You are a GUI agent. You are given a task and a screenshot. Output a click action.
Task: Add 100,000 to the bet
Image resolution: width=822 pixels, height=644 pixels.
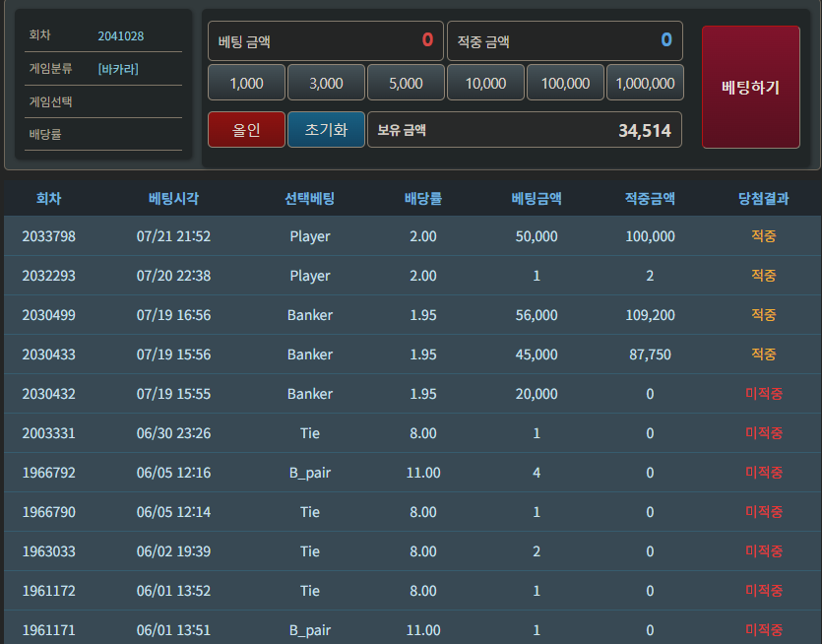tap(565, 83)
